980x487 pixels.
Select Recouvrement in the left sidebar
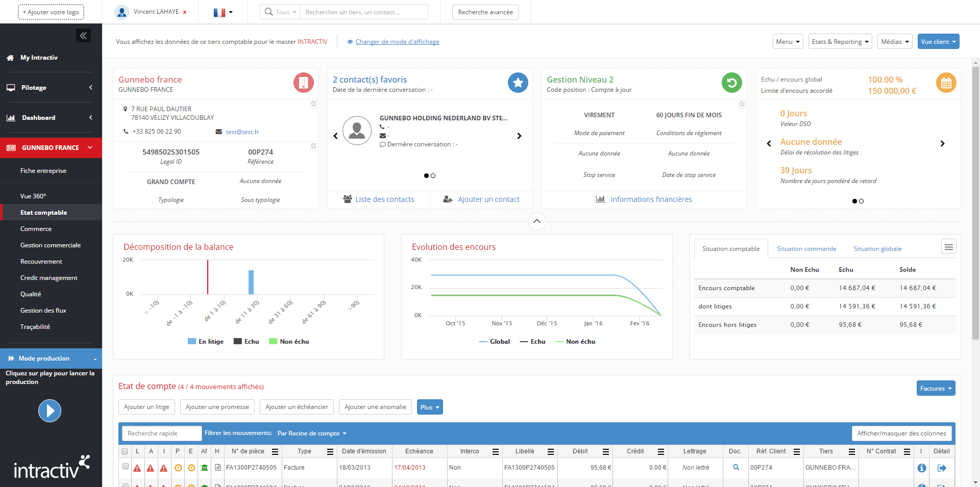(41, 261)
